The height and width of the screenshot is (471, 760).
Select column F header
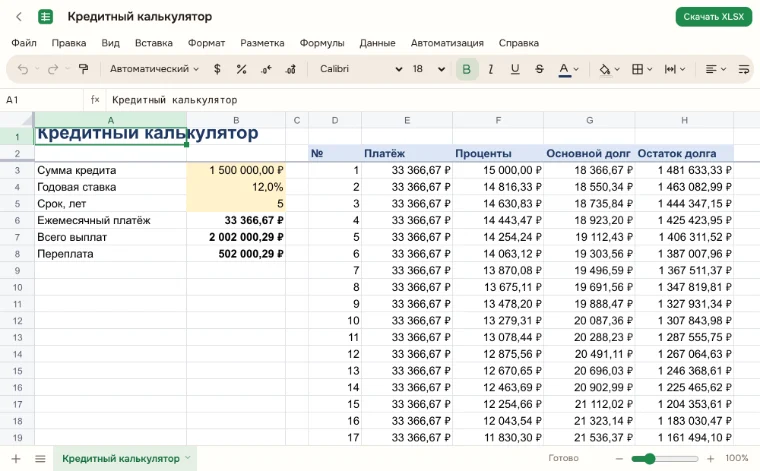(498, 120)
